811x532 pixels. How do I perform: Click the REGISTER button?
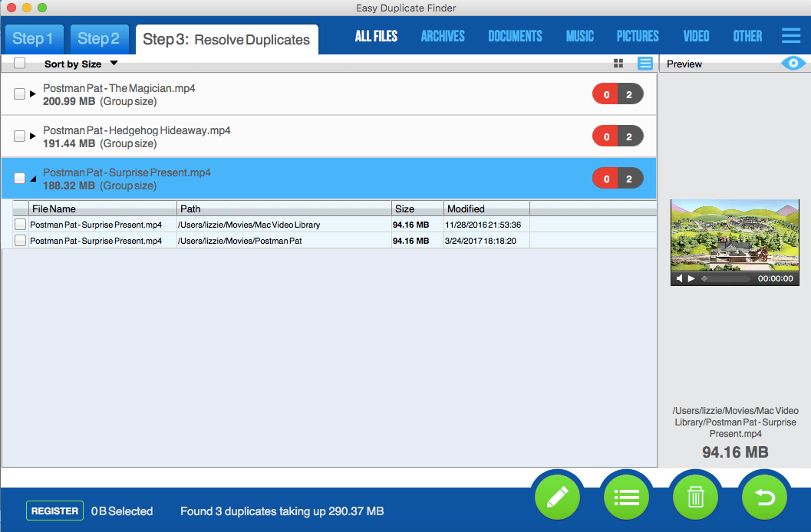click(54, 511)
